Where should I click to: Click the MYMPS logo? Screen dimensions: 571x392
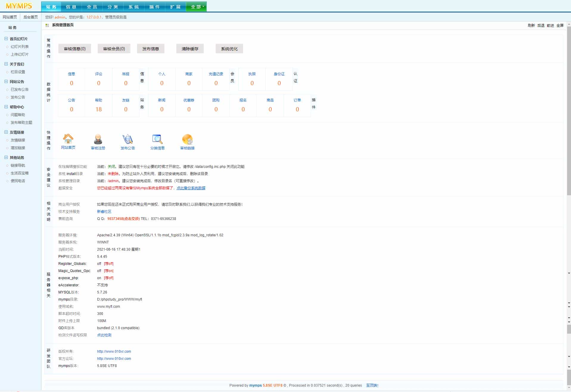(x=19, y=6)
